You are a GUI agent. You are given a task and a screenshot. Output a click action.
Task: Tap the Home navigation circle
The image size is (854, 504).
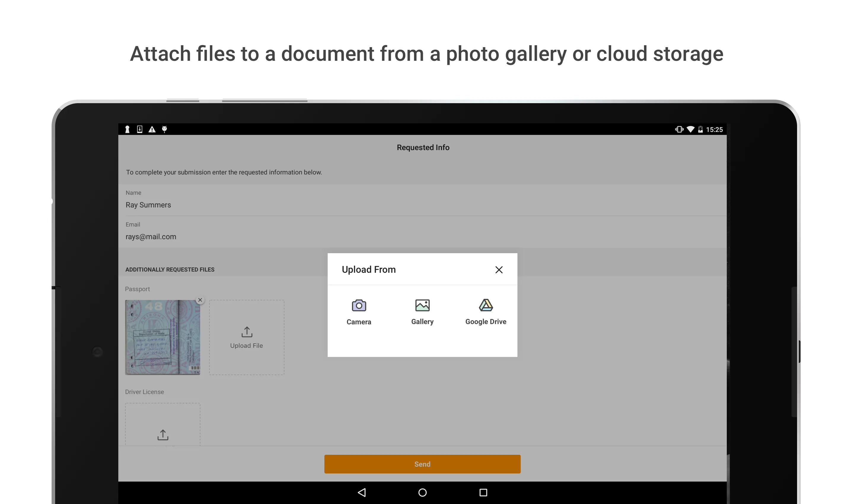422,492
